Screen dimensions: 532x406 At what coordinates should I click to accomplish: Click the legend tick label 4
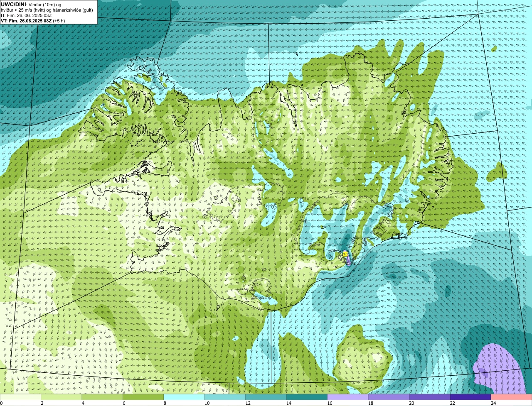[83, 403]
